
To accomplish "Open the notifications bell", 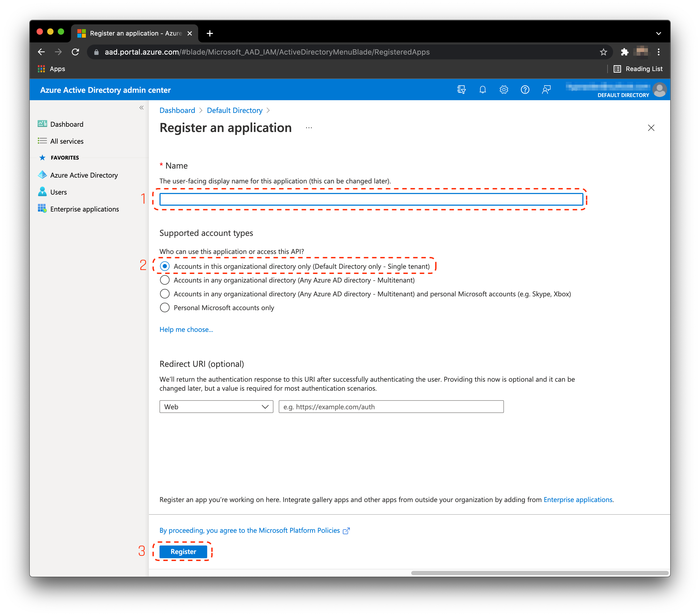I will 482,90.
